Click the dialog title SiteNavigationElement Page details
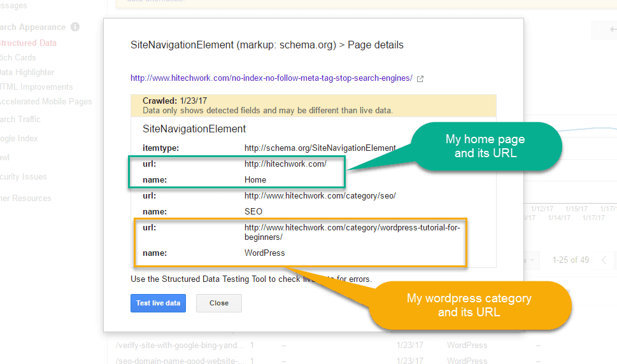The height and width of the screenshot is (364, 617). click(x=267, y=45)
